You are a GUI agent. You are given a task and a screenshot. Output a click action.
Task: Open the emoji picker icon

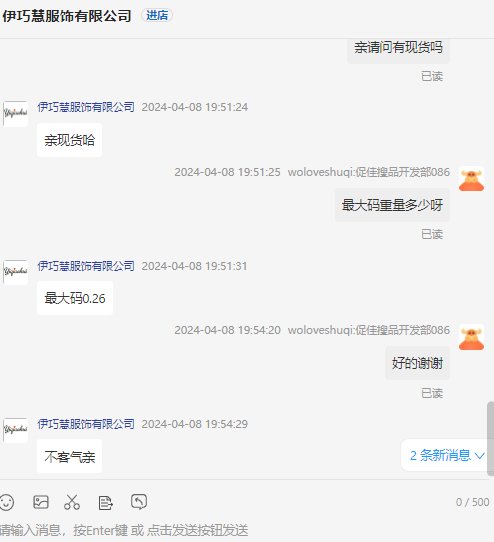click(x=7, y=502)
